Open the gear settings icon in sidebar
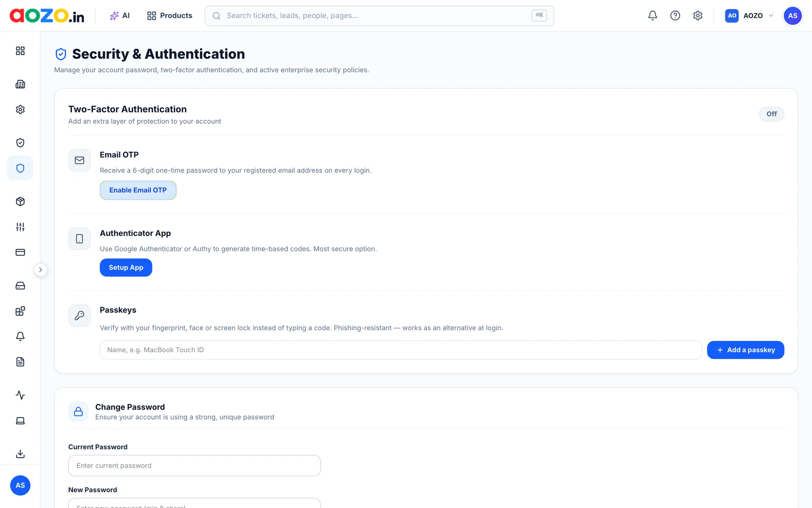 (x=20, y=110)
